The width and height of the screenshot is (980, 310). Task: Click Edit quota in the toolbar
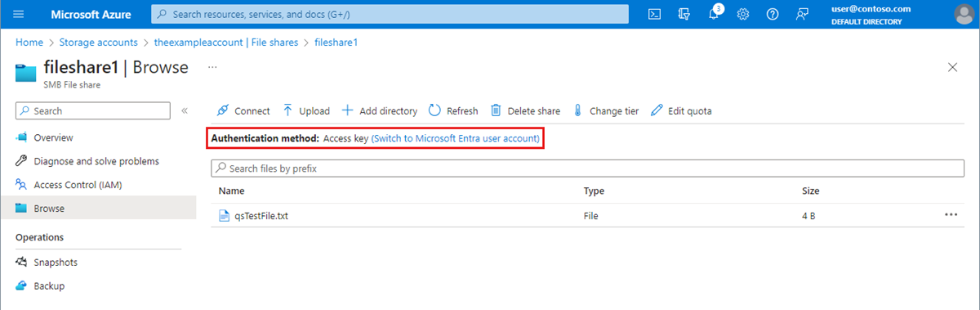[x=682, y=111]
